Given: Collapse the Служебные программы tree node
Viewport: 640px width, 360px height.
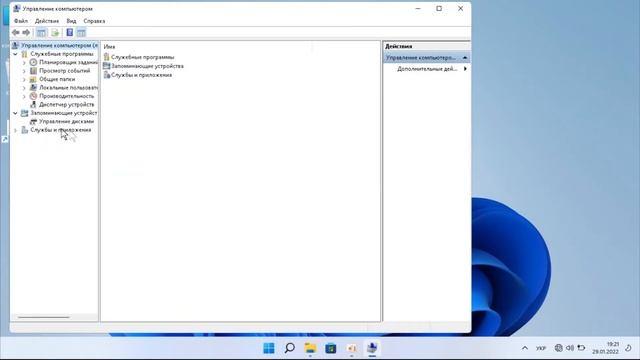Looking at the screenshot, I should (x=15, y=54).
